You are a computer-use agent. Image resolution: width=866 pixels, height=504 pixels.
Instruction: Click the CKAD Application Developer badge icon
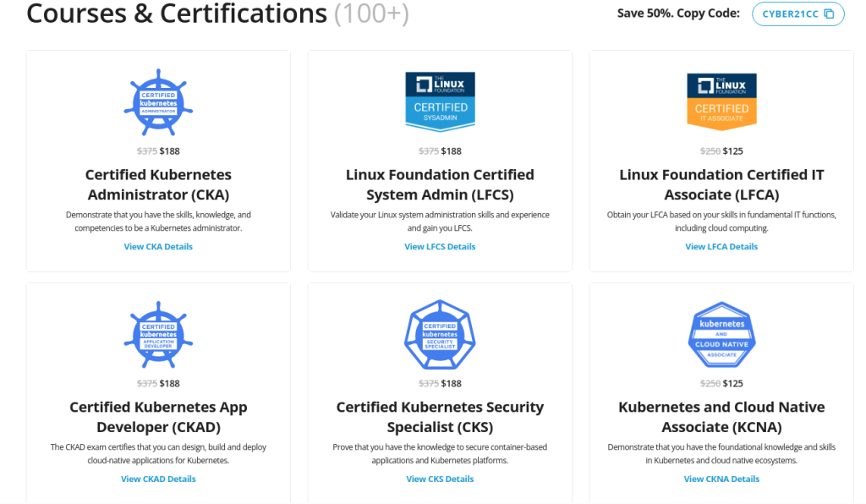tap(158, 333)
